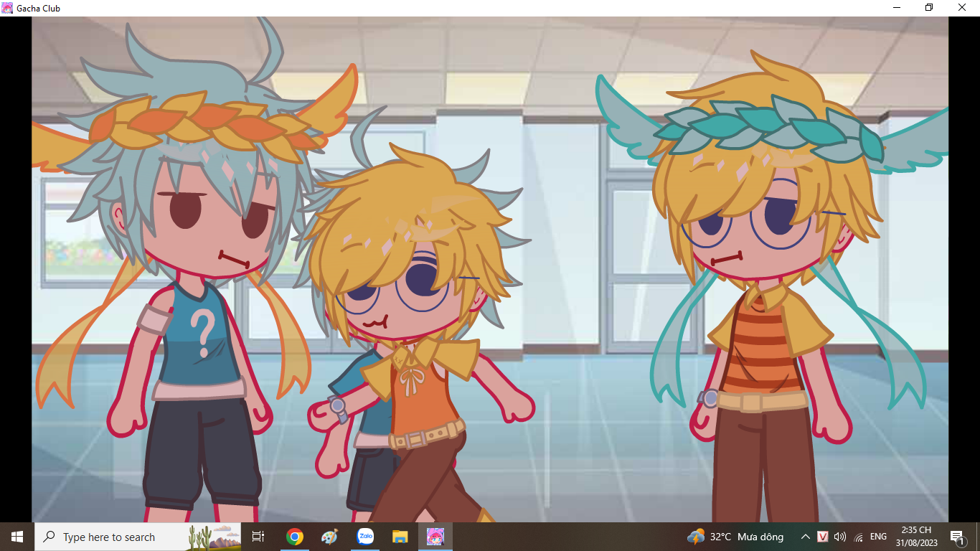Close the Gacha Club window
This screenshot has width=980, height=551.
point(962,8)
